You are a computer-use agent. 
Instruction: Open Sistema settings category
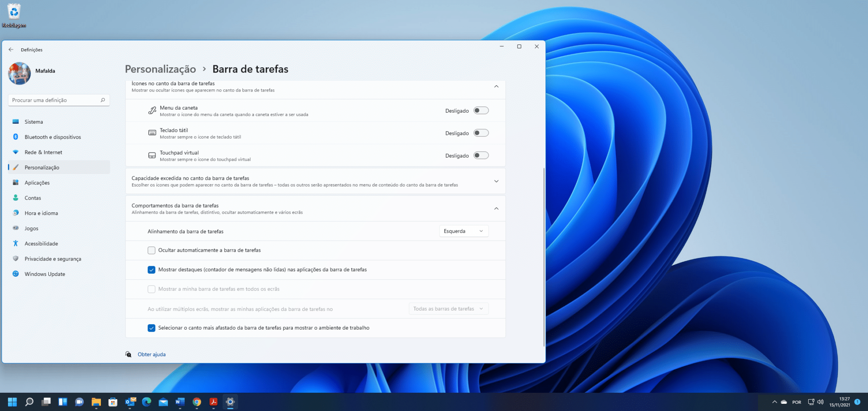[59, 122]
